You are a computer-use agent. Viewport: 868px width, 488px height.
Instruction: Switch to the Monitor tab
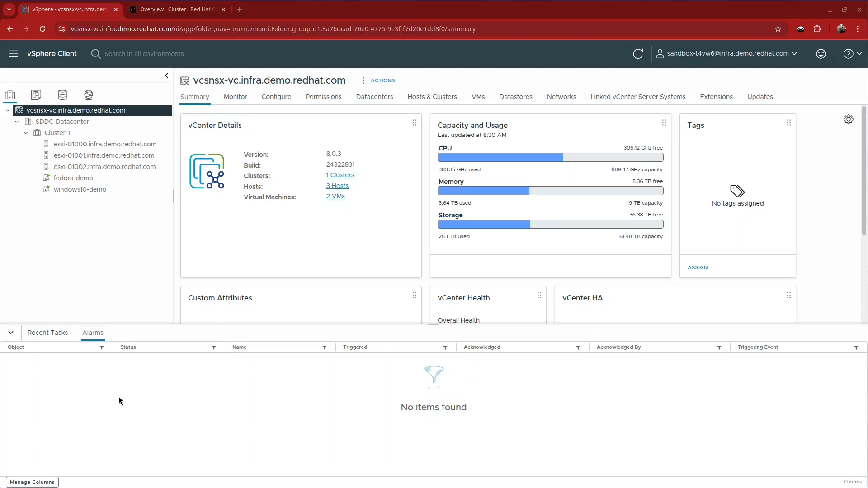235,97
